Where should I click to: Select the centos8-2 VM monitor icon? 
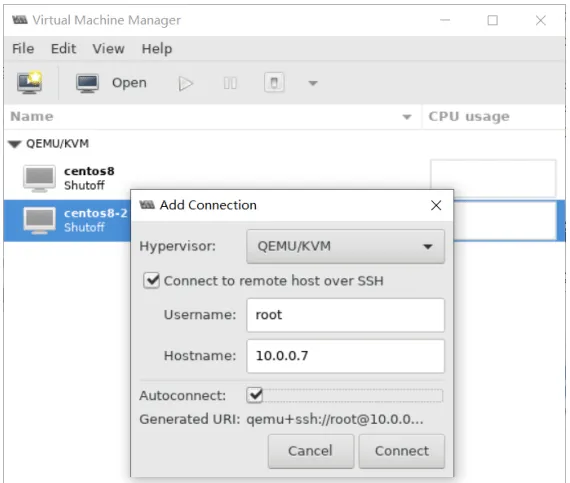click(x=39, y=220)
